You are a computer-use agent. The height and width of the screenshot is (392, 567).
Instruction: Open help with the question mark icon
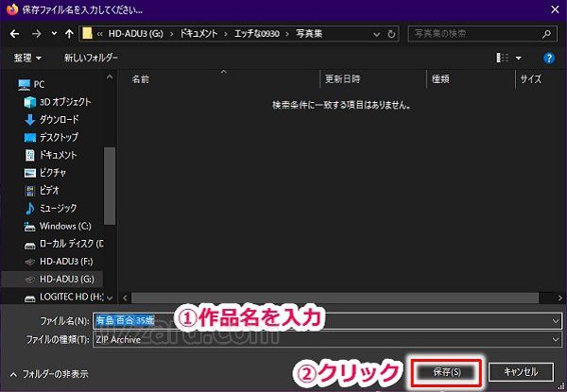click(548, 58)
